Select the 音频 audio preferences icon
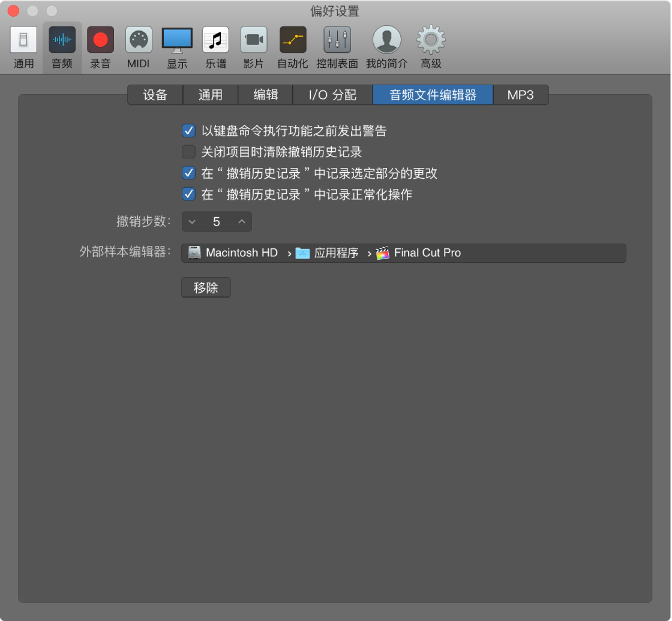The image size is (672, 621). click(62, 40)
